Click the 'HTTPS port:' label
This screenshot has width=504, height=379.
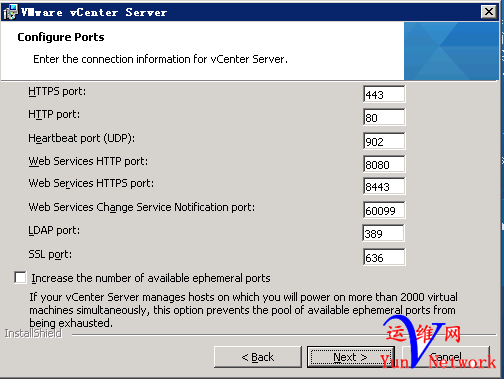(x=57, y=91)
